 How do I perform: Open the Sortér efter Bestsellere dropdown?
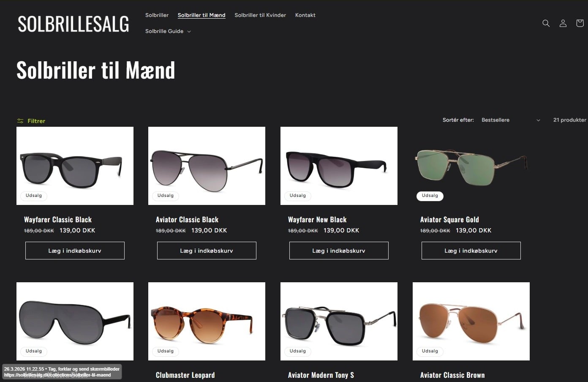(511, 120)
